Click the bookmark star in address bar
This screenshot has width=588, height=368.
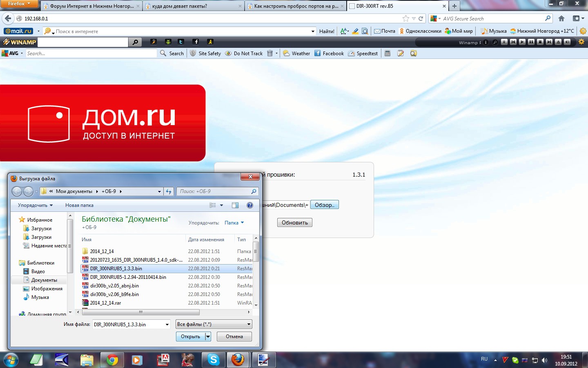click(405, 18)
